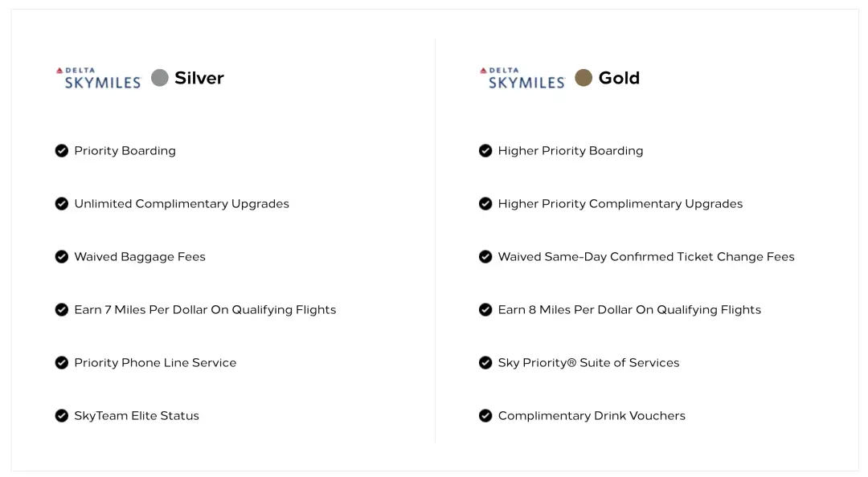Click the checkmark icon beside Priority Boarding

[62, 151]
